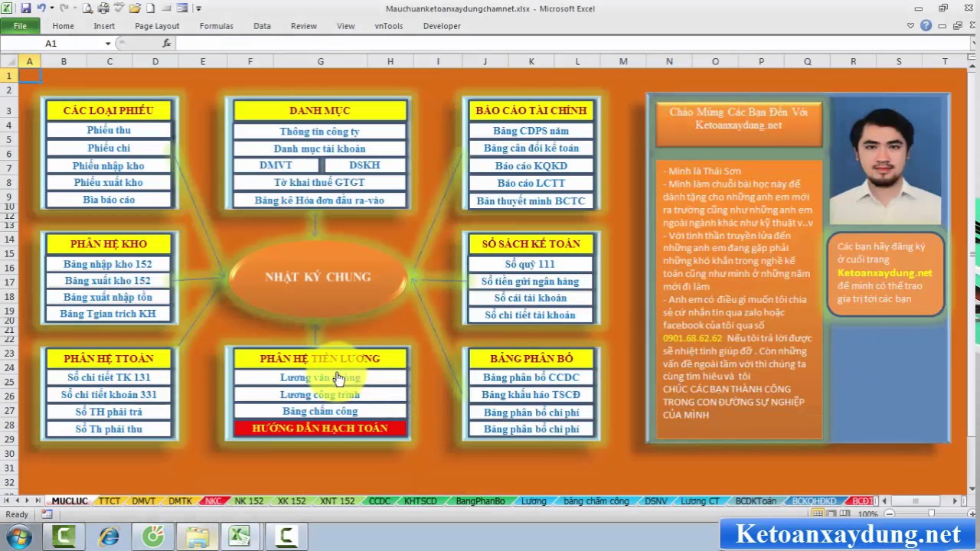Open Bảng chấm công button
Image resolution: width=980 pixels, height=551 pixels.
[319, 412]
